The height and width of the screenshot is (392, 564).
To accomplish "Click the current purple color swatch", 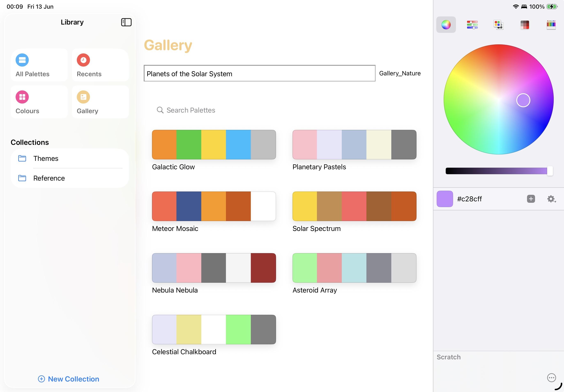I will (445, 199).
